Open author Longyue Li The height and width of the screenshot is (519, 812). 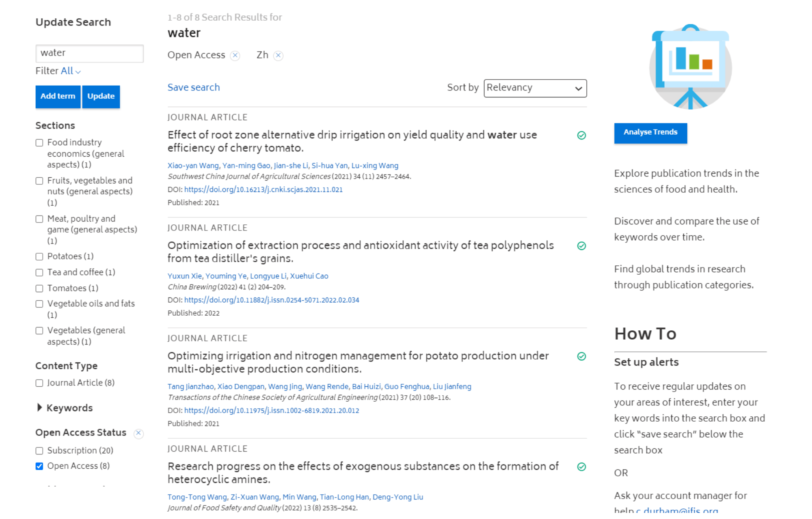[268, 276]
